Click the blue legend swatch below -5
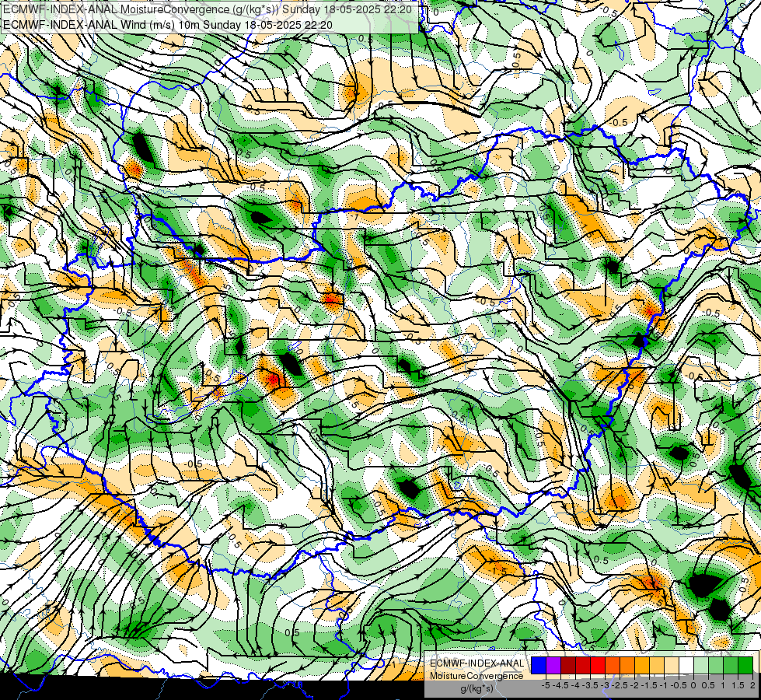 point(539,665)
